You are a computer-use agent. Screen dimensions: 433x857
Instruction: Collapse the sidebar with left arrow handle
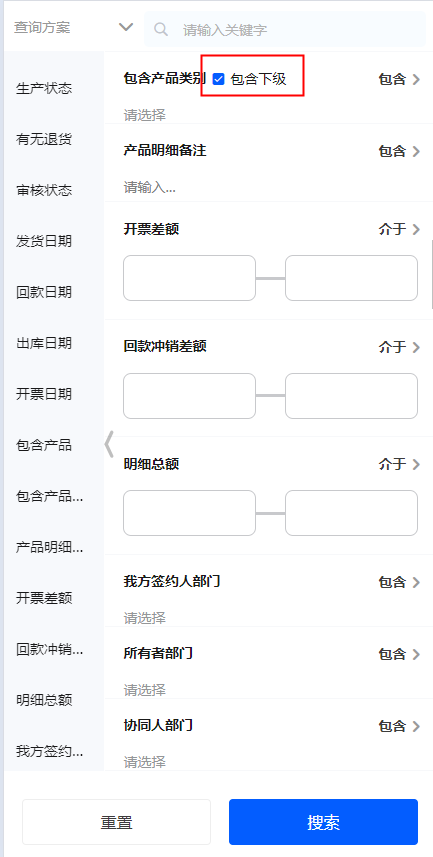pyautogui.click(x=109, y=444)
